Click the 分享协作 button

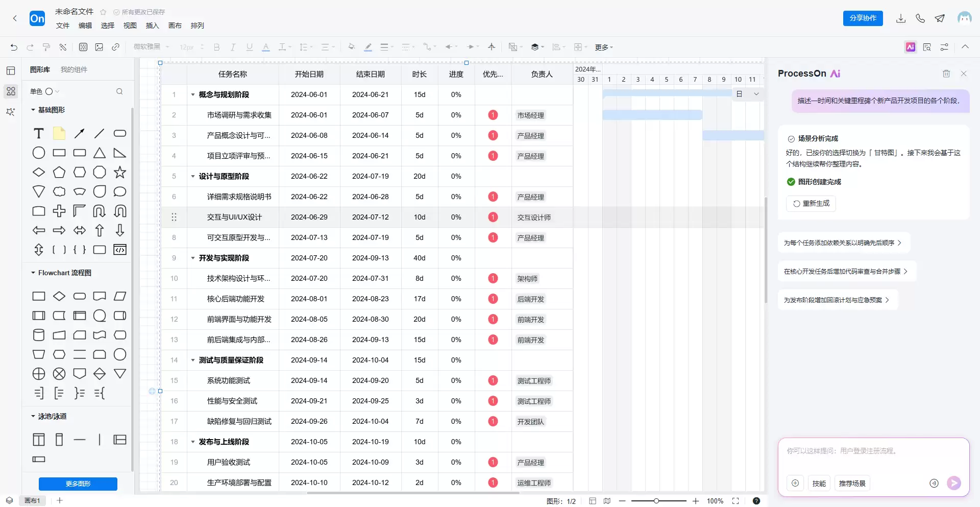click(863, 18)
